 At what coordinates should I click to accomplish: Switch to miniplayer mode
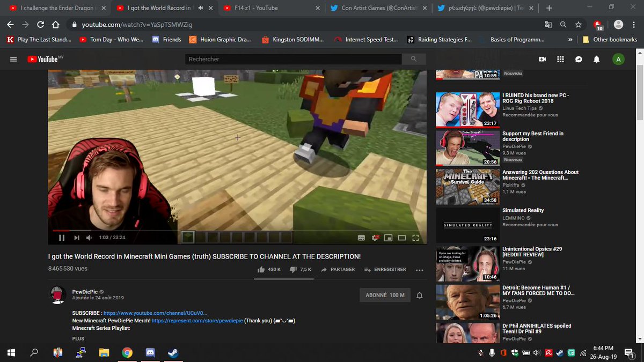click(388, 238)
